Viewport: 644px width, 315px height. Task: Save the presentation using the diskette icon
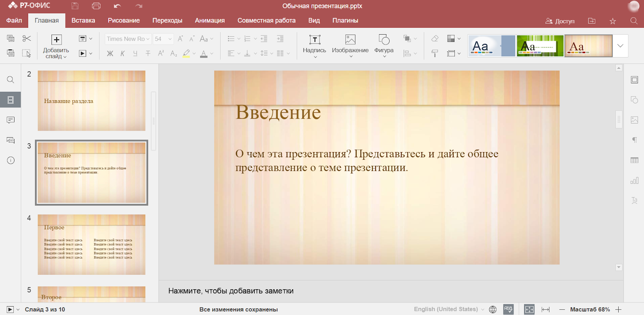click(75, 6)
